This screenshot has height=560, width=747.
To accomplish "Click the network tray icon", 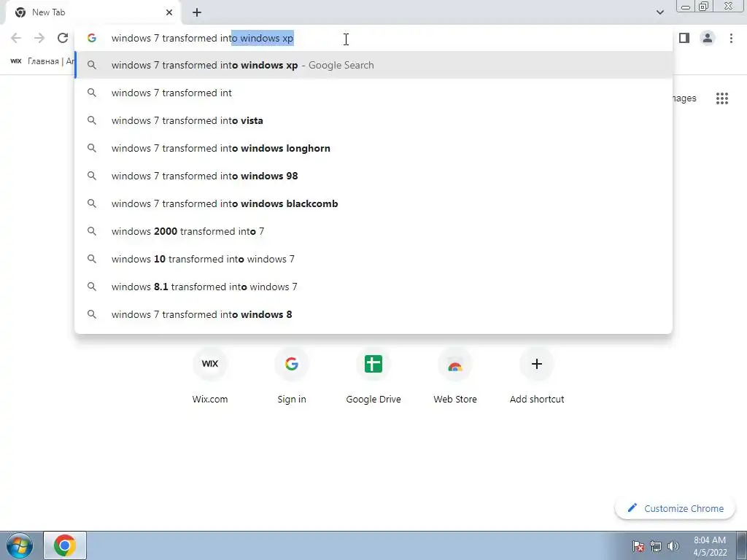I will pos(656,546).
